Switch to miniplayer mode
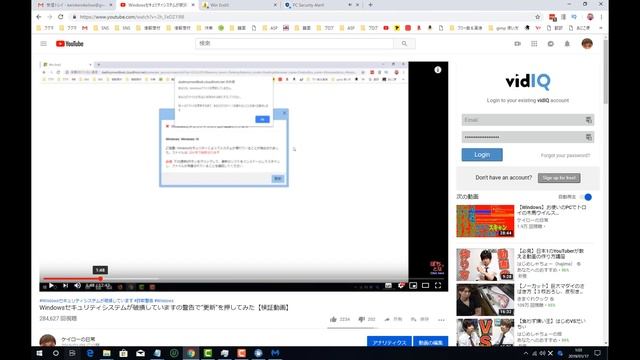 pos(413,286)
